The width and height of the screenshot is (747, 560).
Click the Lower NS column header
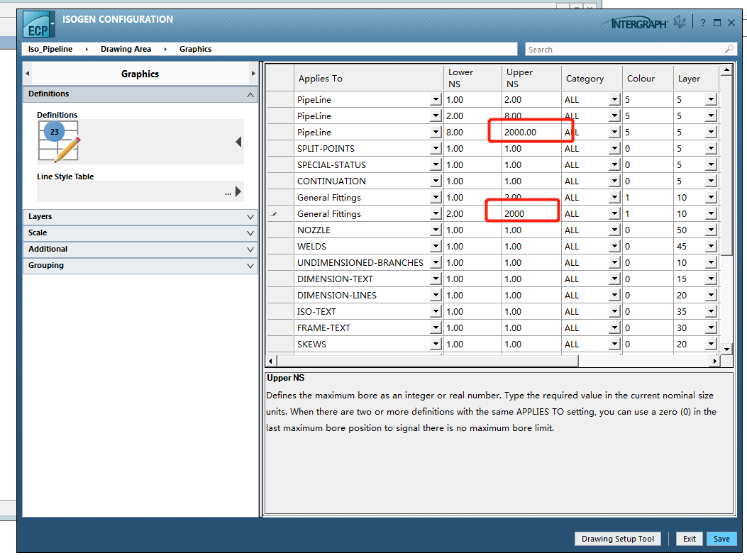point(472,78)
